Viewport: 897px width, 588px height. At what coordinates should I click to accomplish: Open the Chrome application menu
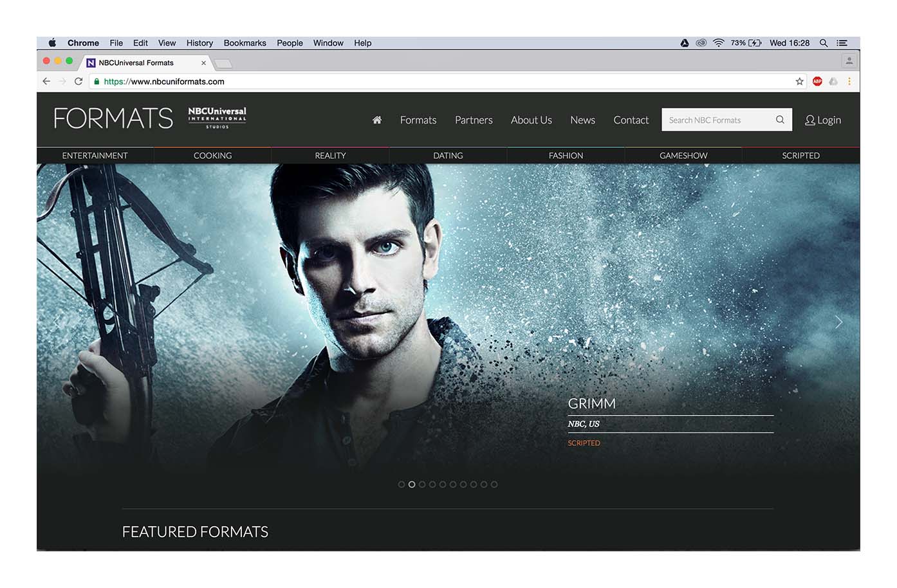coord(83,43)
